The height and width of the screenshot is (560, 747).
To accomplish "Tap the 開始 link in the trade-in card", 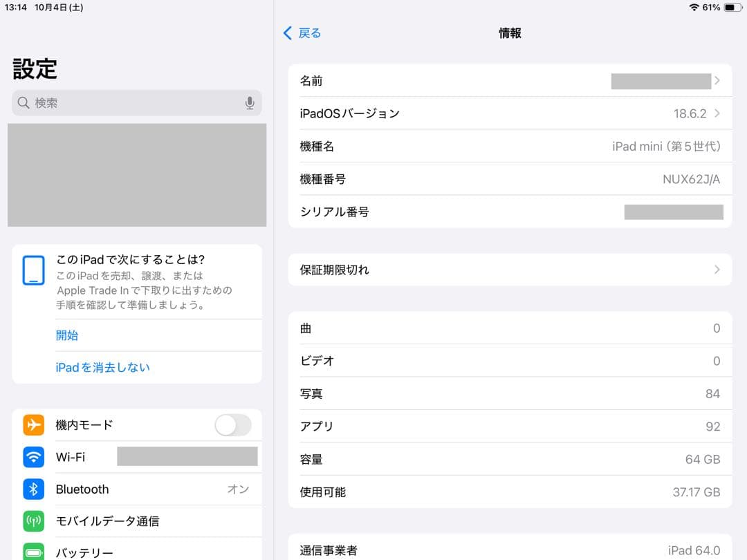I will [x=67, y=335].
